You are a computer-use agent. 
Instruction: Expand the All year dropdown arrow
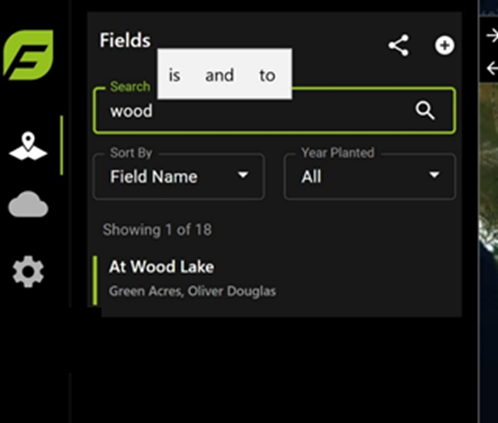click(434, 175)
